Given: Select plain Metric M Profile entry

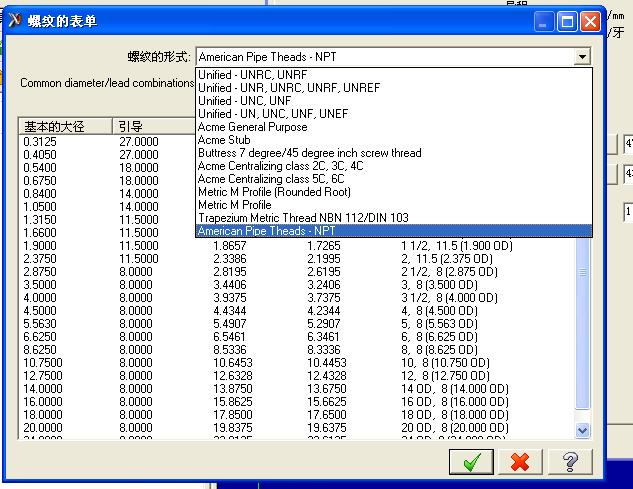Looking at the screenshot, I should pos(394,204).
